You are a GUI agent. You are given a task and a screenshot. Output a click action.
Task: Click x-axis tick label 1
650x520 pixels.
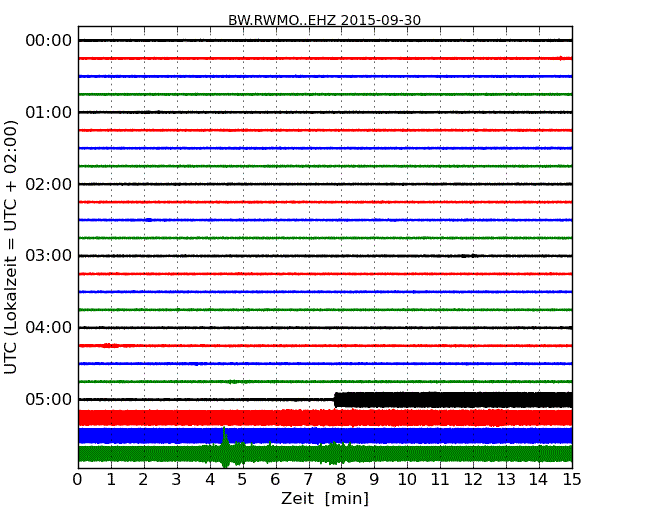[111, 480]
